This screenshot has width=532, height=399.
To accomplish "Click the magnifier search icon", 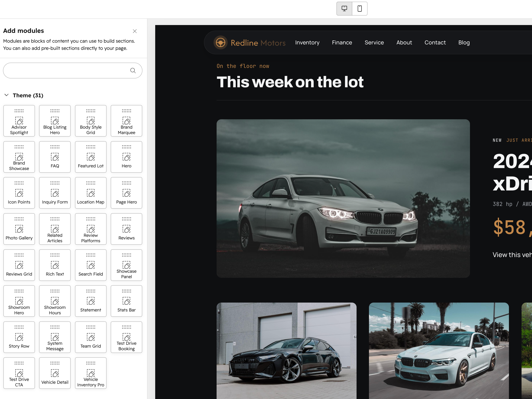I will [x=133, y=71].
